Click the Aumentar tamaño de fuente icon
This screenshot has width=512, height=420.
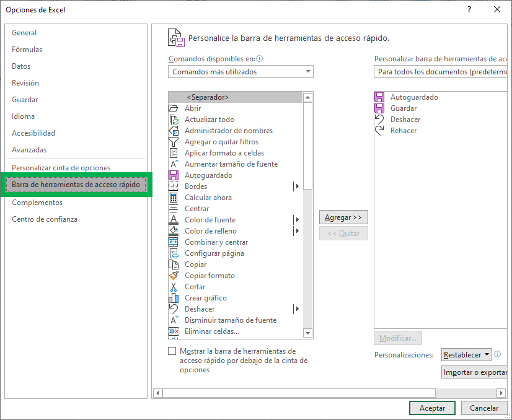point(174,164)
